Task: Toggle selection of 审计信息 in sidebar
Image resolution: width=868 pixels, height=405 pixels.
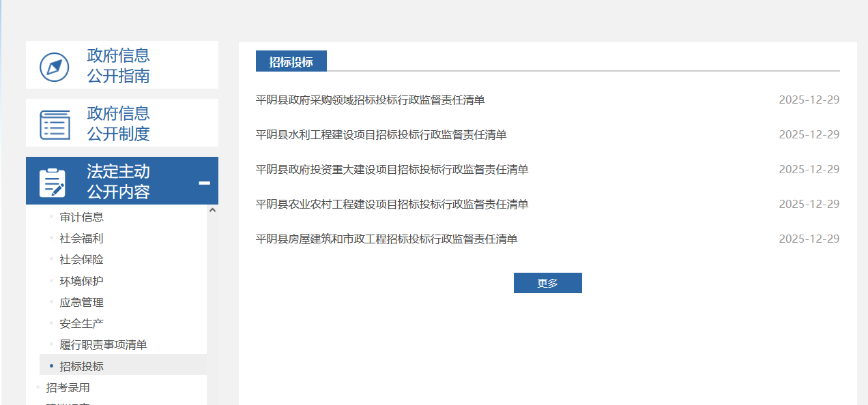Action: click(x=83, y=216)
